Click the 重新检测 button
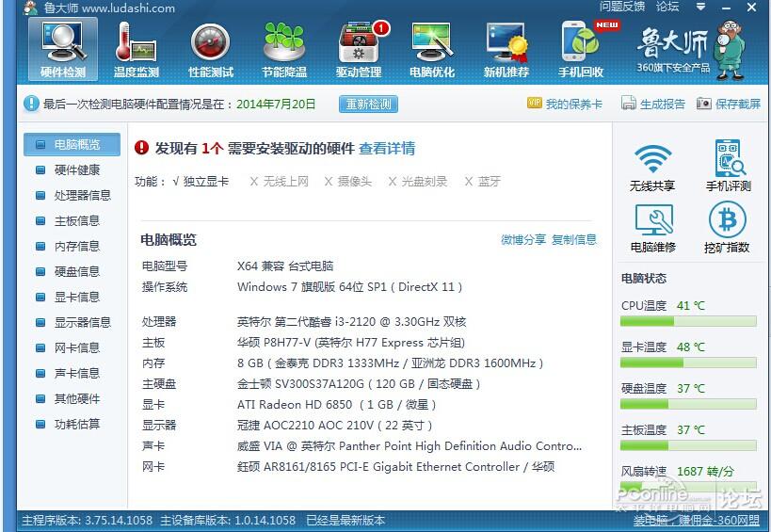This screenshot has width=771, height=532. [368, 105]
